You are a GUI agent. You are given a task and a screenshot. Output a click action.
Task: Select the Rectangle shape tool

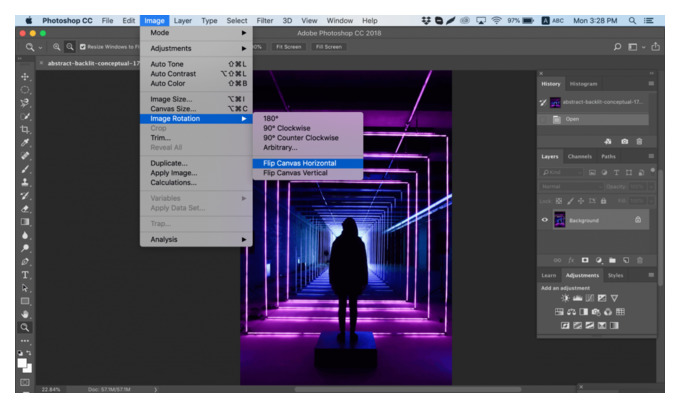point(25,301)
